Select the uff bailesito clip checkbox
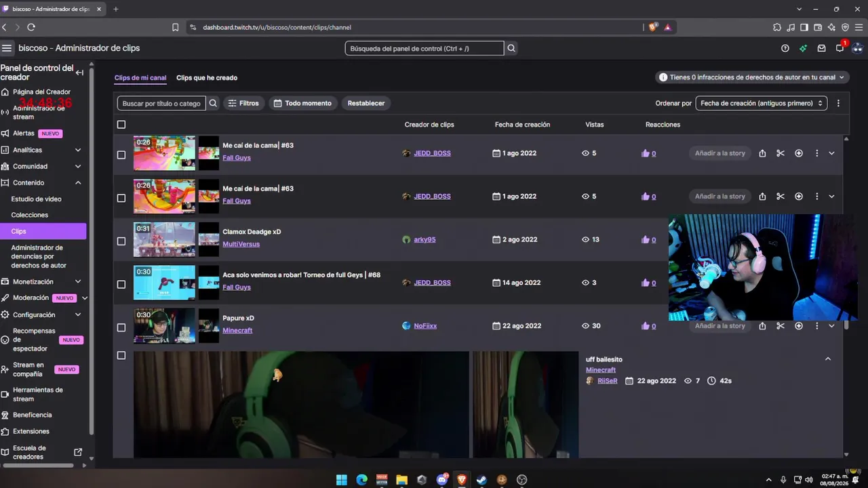Viewport: 868px width, 488px height. (x=121, y=355)
